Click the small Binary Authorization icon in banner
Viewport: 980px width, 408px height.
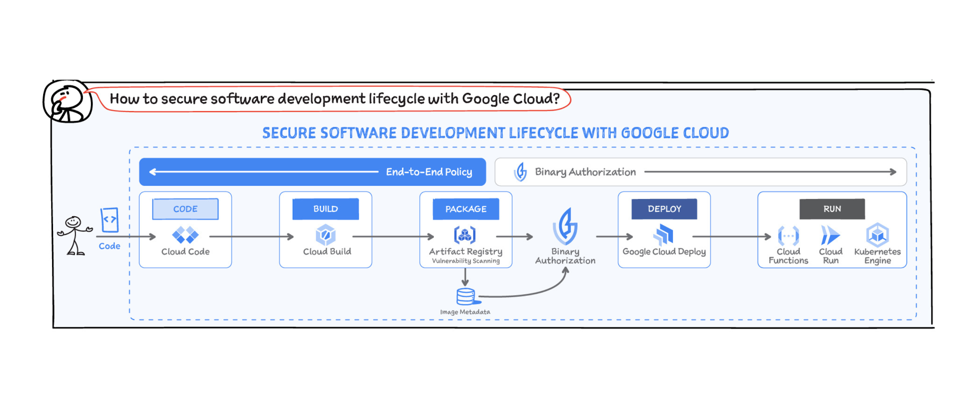(x=520, y=172)
